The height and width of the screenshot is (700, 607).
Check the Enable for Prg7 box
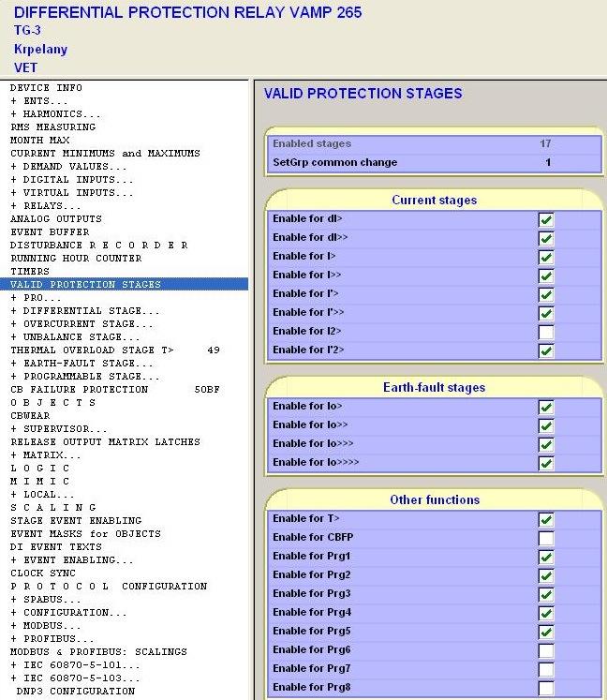click(546, 669)
